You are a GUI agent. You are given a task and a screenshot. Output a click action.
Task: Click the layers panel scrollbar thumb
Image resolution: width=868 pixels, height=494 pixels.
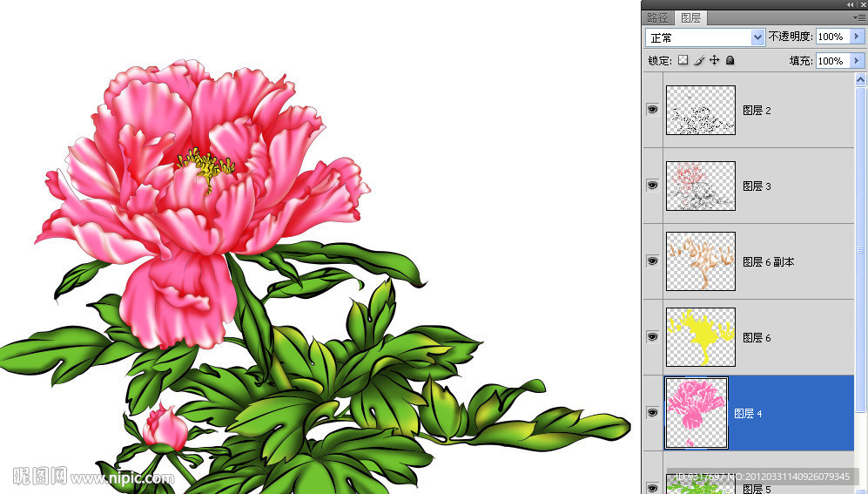point(860,248)
